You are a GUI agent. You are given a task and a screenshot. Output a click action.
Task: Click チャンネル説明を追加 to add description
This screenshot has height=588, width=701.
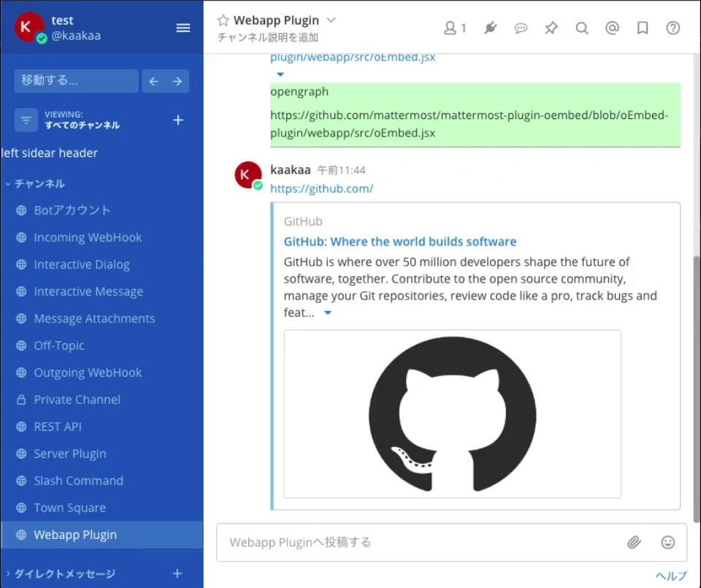tap(268, 37)
